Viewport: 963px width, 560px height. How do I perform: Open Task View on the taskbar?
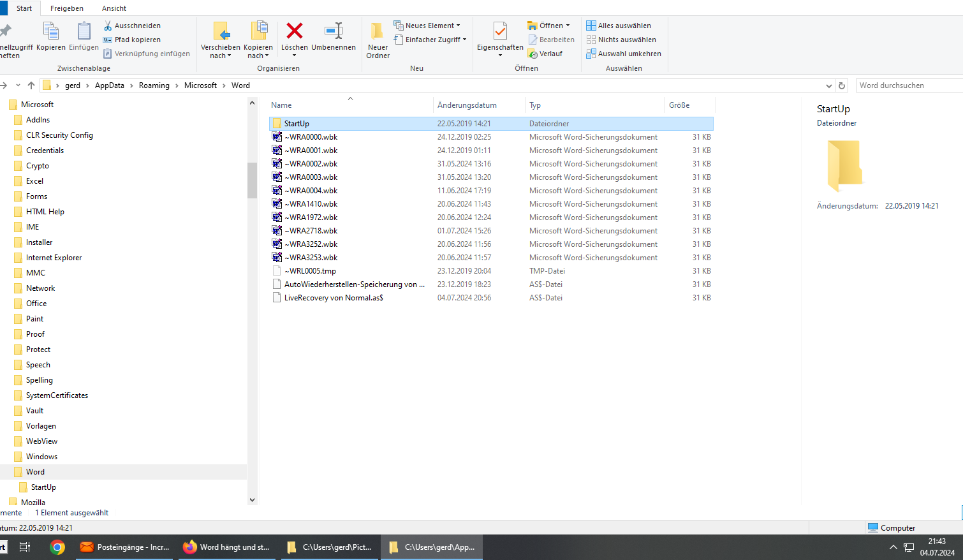tap(25, 547)
